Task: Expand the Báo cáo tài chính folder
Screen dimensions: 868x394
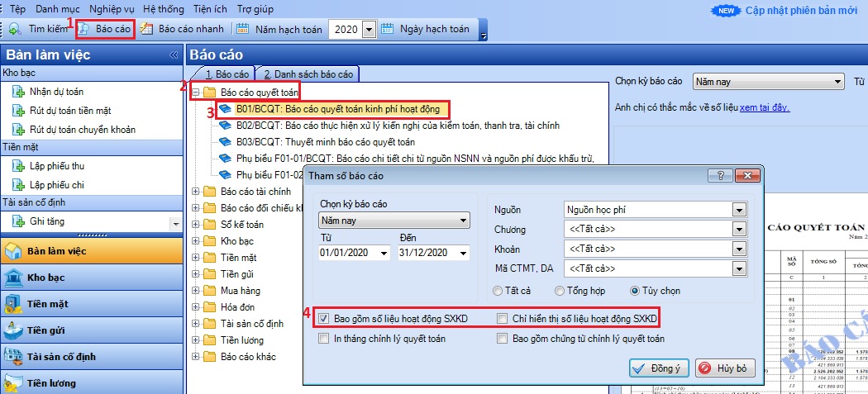Action: point(195,192)
